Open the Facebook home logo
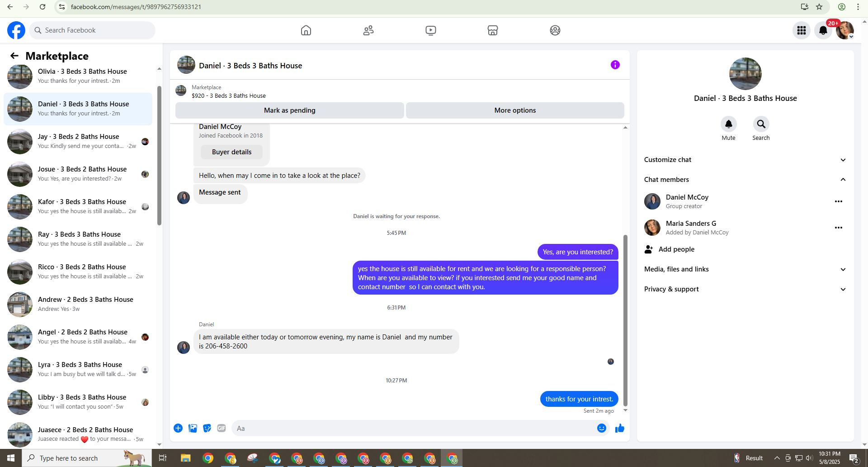868x467 pixels. coord(16,30)
